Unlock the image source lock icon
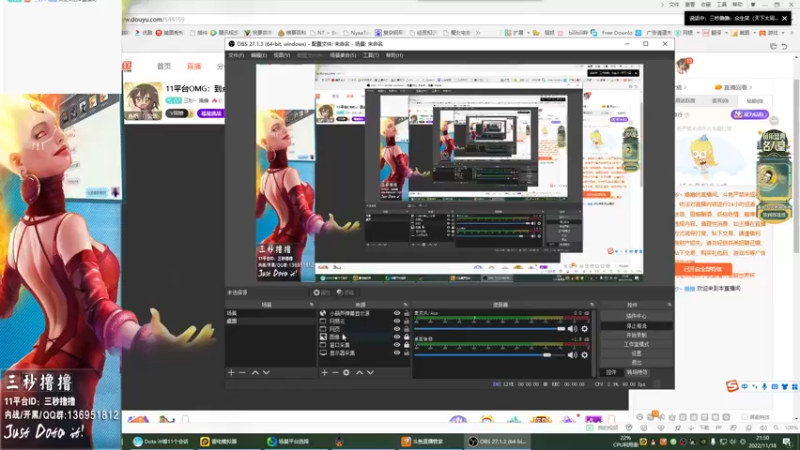 pyautogui.click(x=407, y=337)
